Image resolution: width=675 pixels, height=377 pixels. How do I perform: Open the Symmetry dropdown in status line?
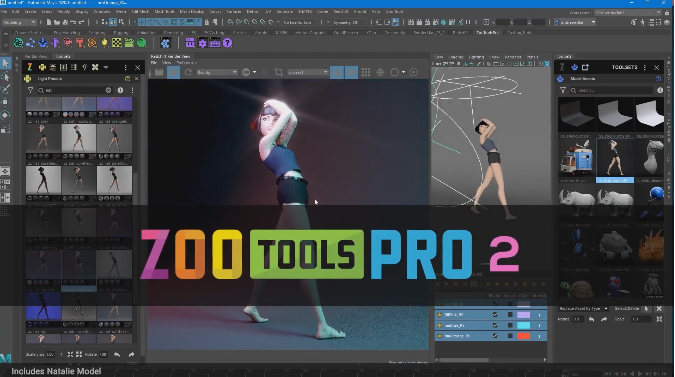349,22
